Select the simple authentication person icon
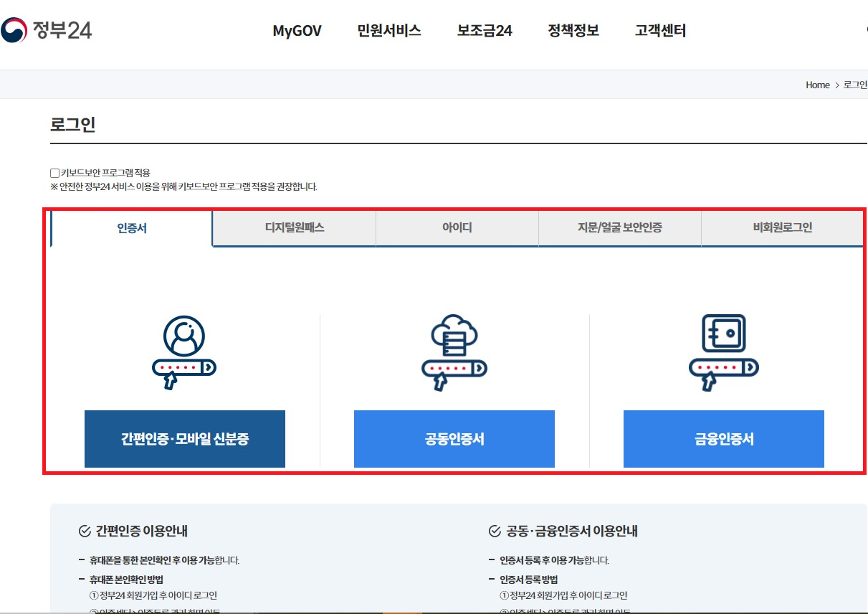This screenshot has width=868, height=614. [184, 353]
